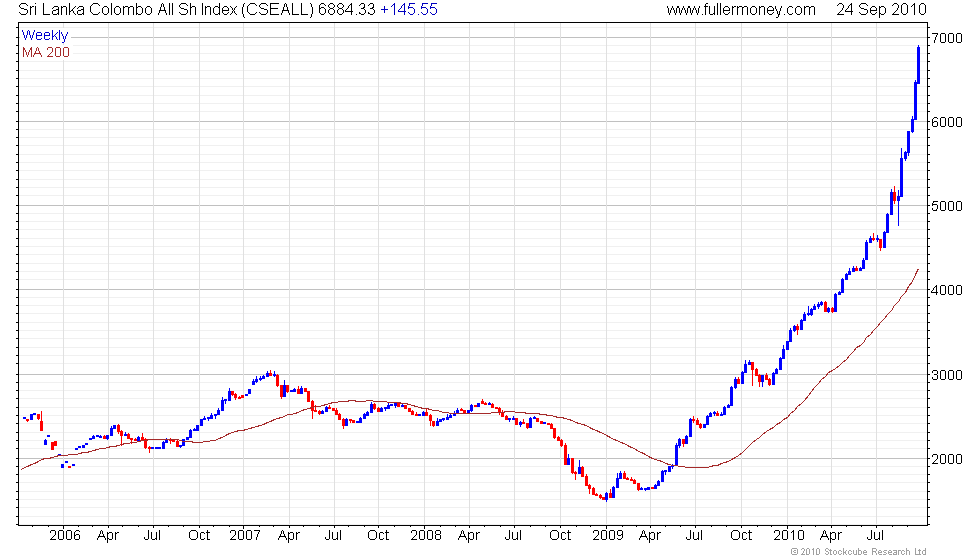Click the Oct label just before 2007
Image resolution: width=980 pixels, height=560 pixels.
[199, 535]
